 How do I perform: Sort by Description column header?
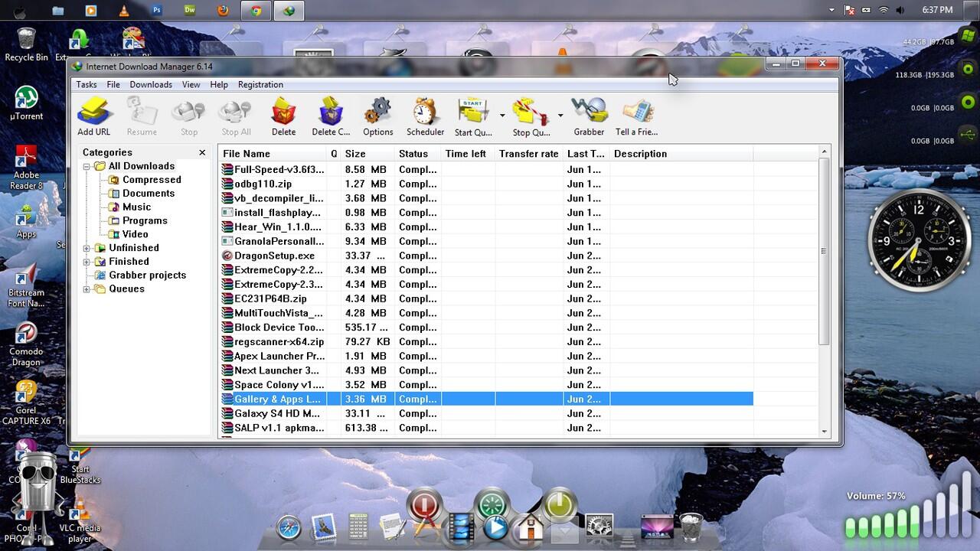pyautogui.click(x=681, y=154)
